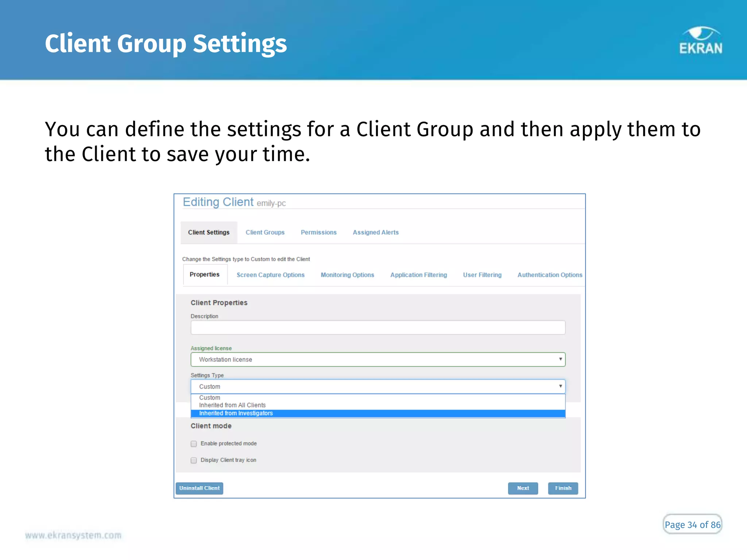Choose Inherited from All Clients option
The image size is (747, 560).
[x=378, y=405]
